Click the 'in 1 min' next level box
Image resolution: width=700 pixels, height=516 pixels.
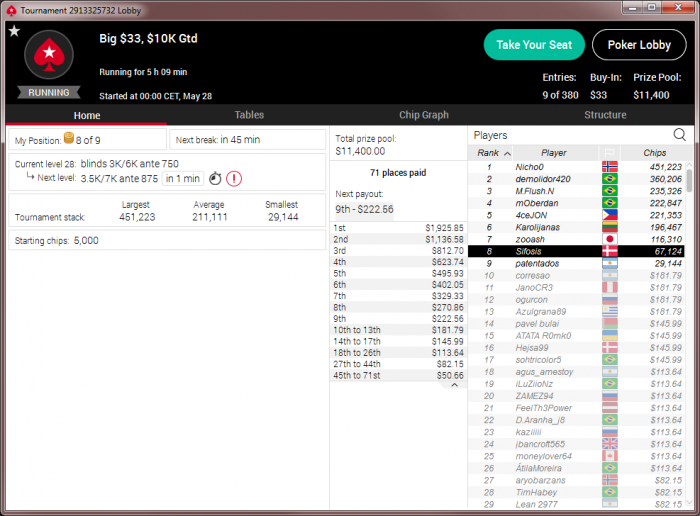click(x=183, y=179)
